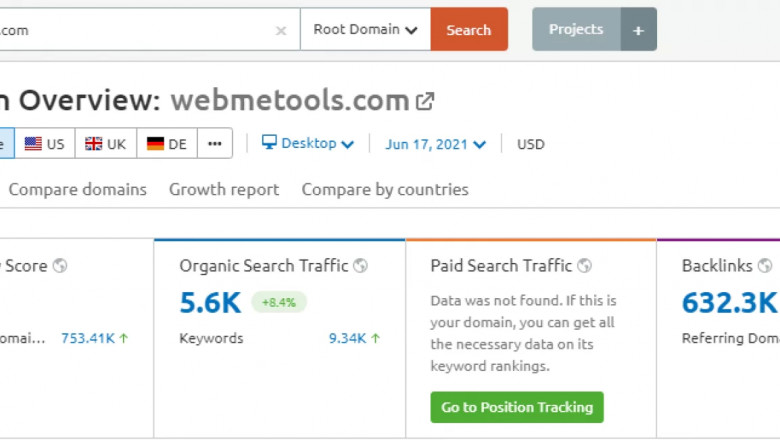Open the Growth report tab

coord(224,189)
